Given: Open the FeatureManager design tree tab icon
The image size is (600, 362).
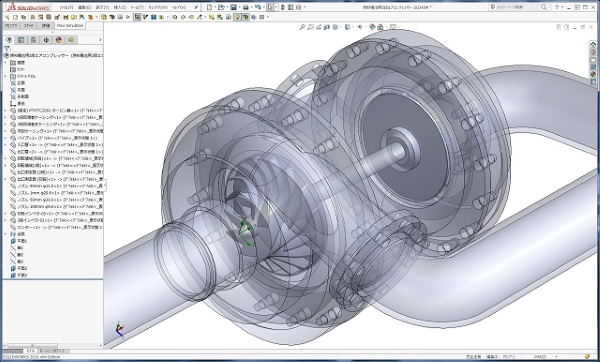Looking at the screenshot, I should [x=9, y=40].
